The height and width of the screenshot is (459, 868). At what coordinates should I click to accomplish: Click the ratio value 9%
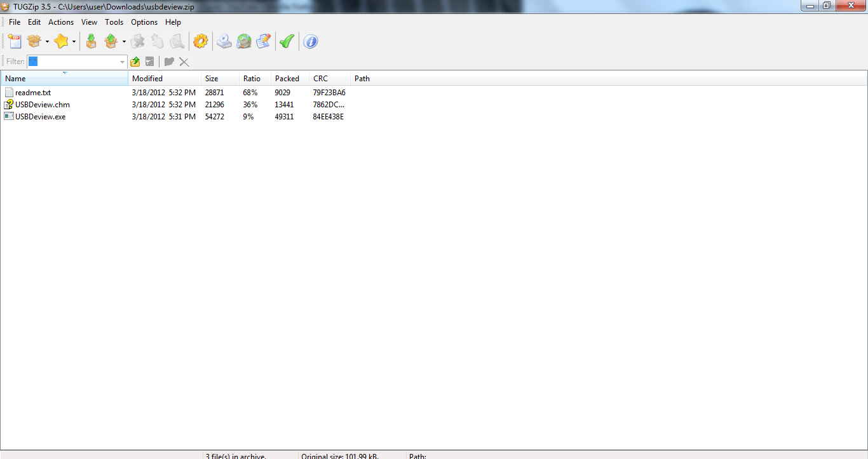click(248, 117)
